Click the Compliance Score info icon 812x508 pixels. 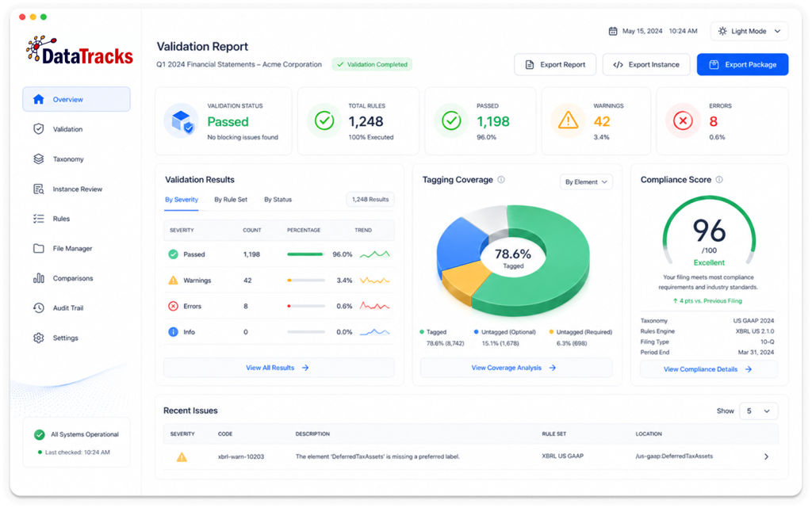point(718,180)
